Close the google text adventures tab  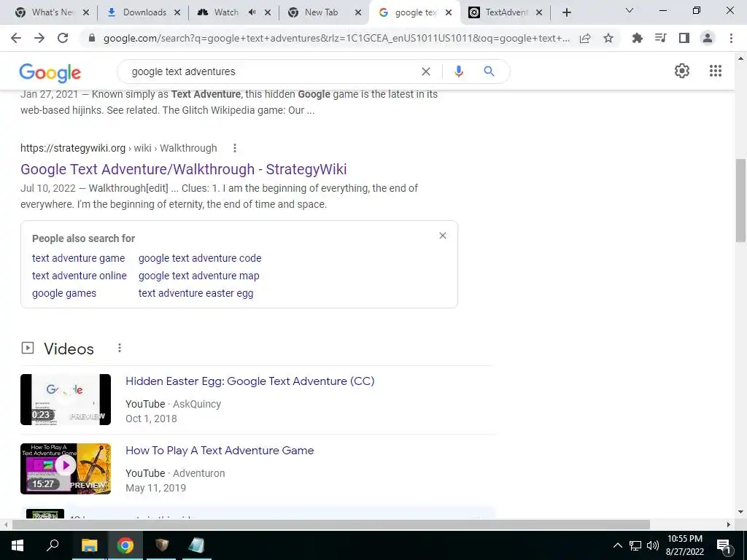pos(449,13)
